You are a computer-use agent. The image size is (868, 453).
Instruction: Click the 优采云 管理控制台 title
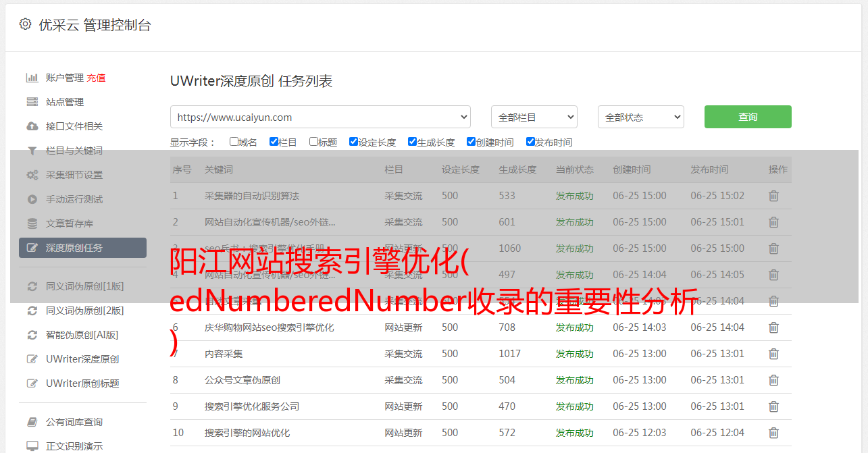(x=95, y=25)
